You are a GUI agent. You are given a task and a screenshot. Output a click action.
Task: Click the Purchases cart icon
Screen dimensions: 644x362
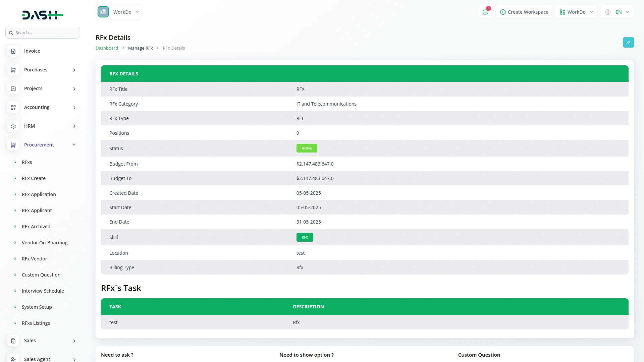click(13, 70)
